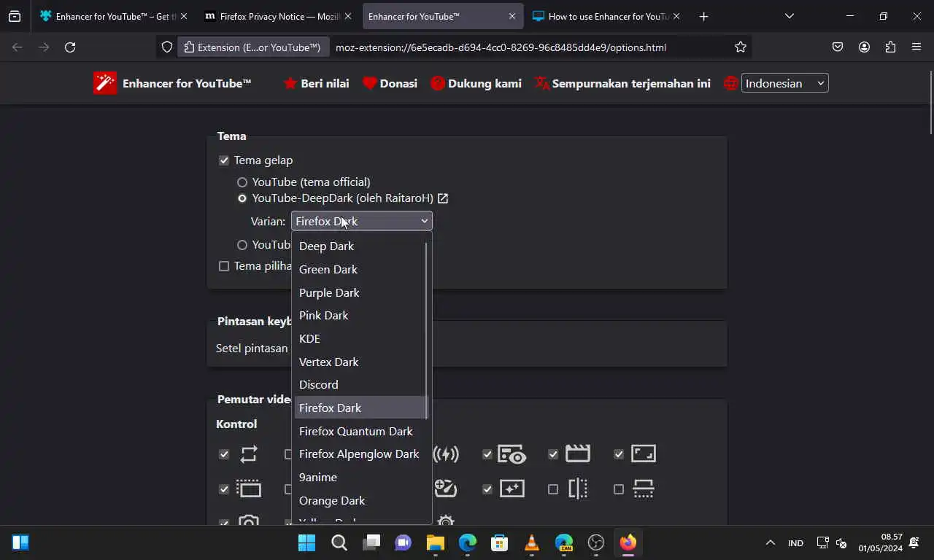Click the tracking protection shield icon
Image resolution: width=934 pixels, height=560 pixels.
point(167,47)
